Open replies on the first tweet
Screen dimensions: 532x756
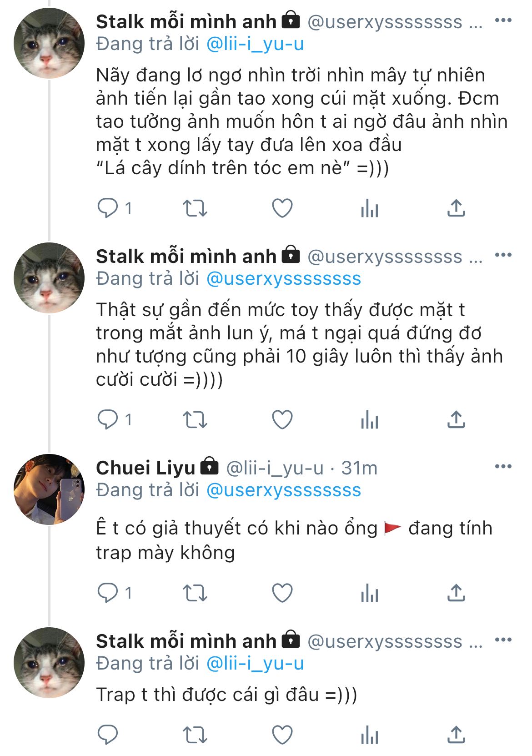coord(108,209)
